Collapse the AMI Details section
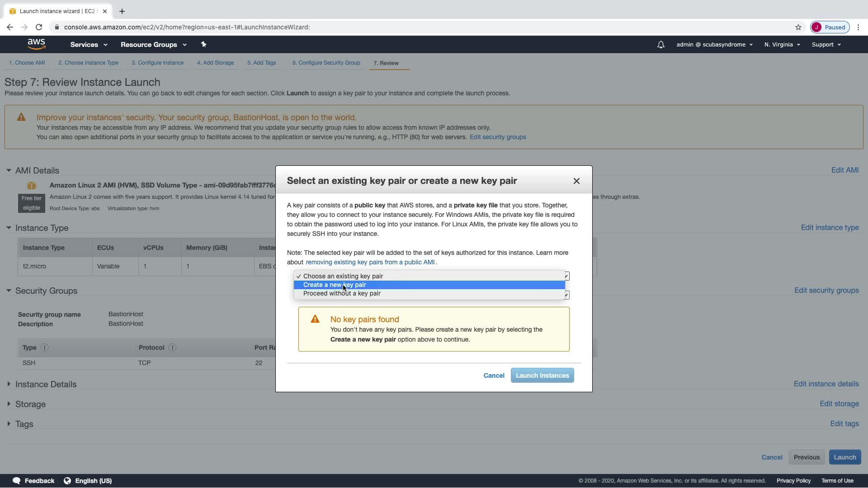 click(9, 170)
